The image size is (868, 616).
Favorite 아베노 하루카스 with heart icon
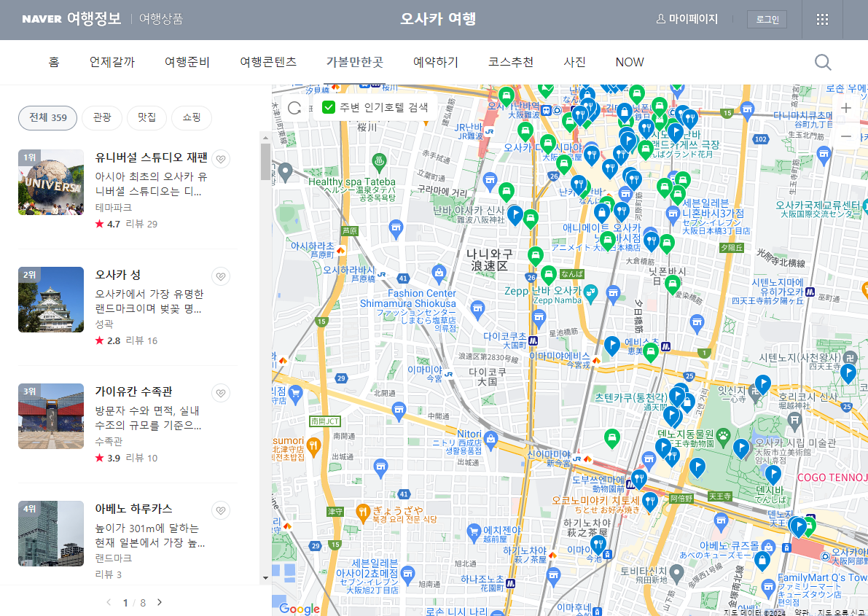click(221, 510)
